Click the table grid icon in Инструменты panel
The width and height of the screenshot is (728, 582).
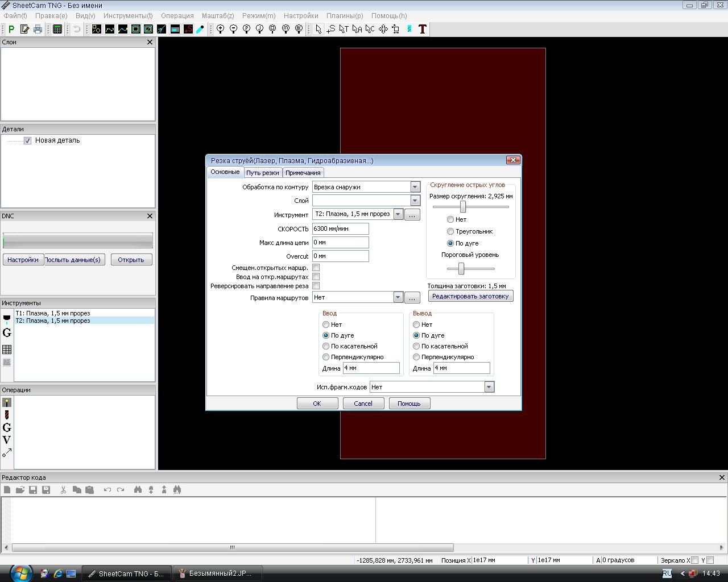7,350
